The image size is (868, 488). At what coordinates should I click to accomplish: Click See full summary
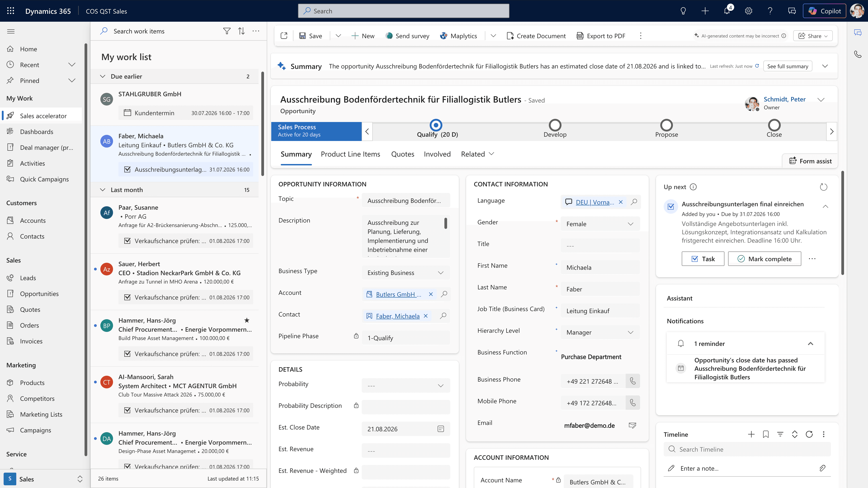(x=788, y=66)
